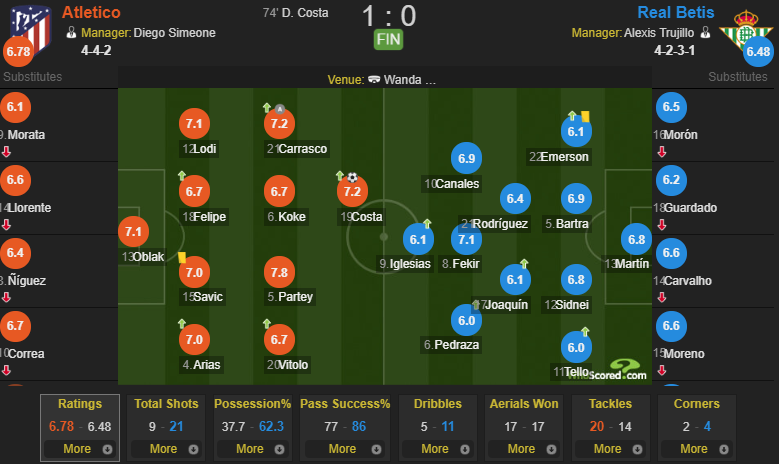Open the Real Betis team link
Screen dimensions: 779x464
click(x=676, y=12)
